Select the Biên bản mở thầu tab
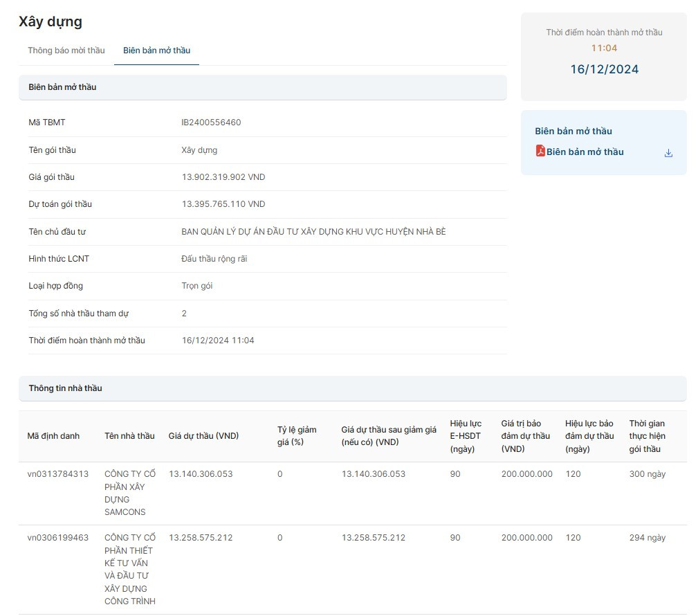Viewport: 698px width, 616px height. coord(156,51)
